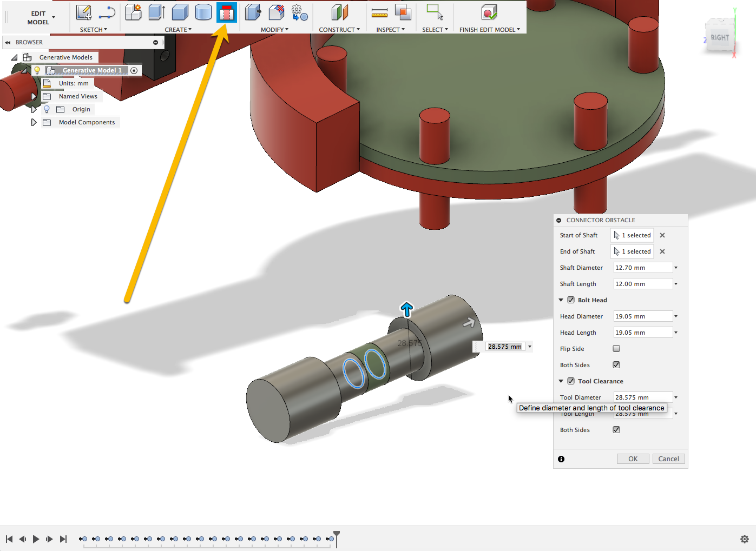Click the Measure ruler icon

(379, 12)
